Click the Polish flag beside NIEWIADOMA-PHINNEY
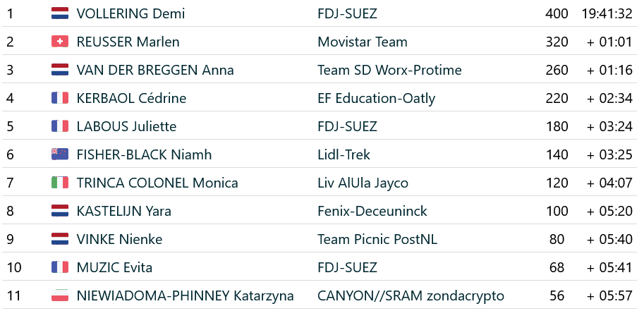The height and width of the screenshot is (311, 644). 60,295
